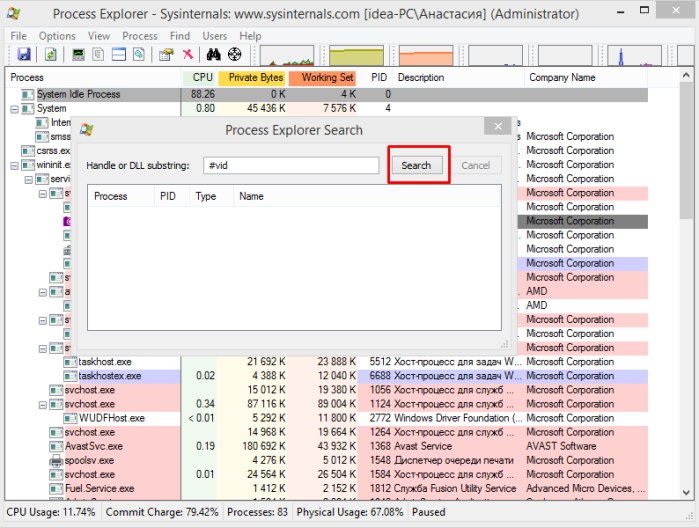Select the System Idle Process row

click(x=327, y=95)
